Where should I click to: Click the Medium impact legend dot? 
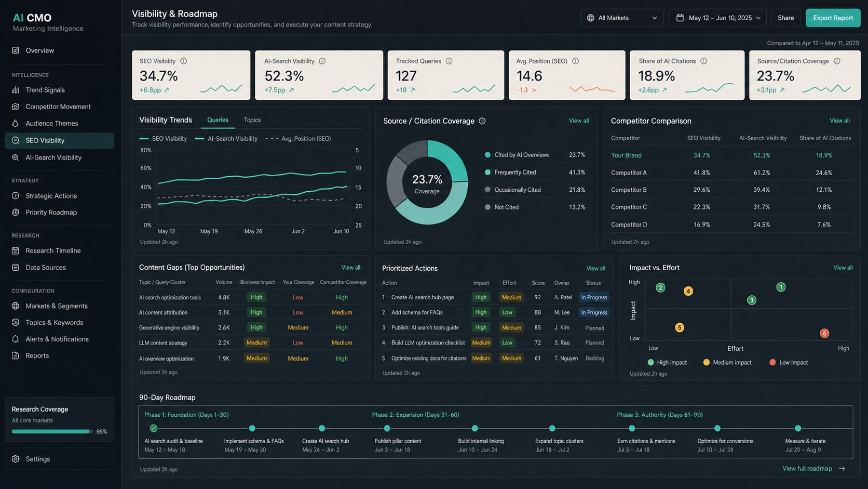707,362
